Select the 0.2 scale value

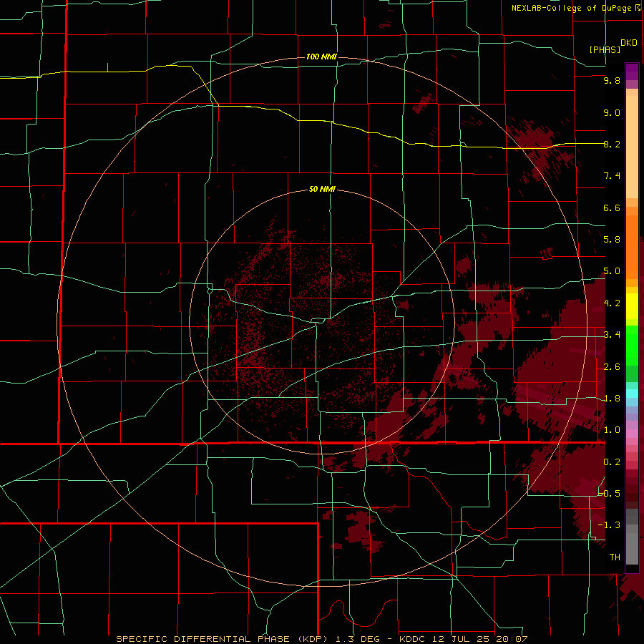coord(612,462)
